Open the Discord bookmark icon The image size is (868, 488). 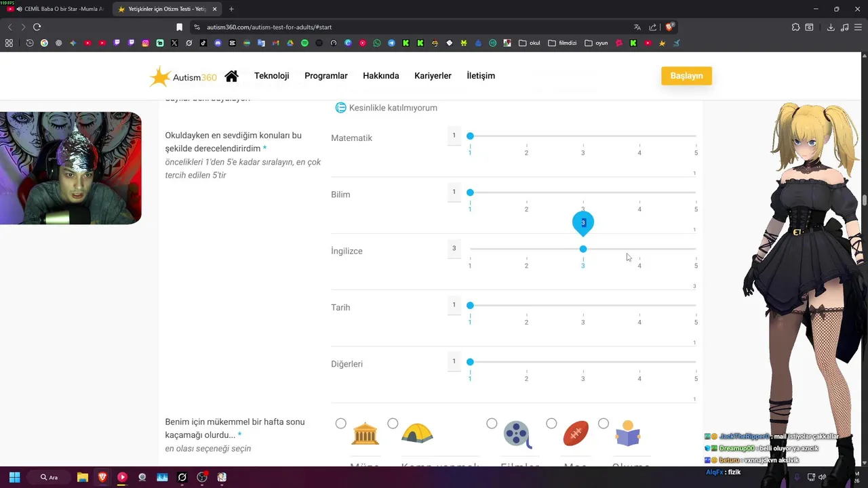(x=218, y=43)
